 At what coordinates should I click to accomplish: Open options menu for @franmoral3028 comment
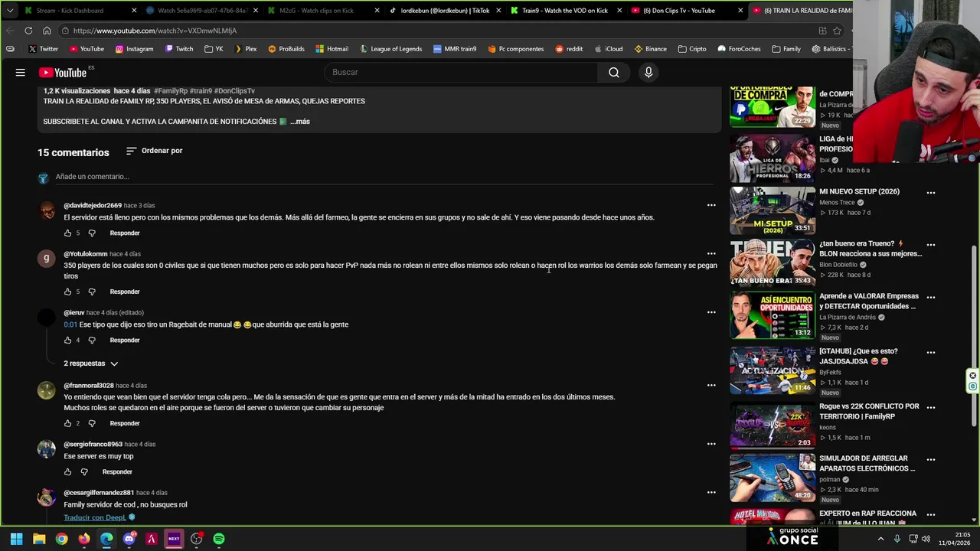(x=711, y=385)
